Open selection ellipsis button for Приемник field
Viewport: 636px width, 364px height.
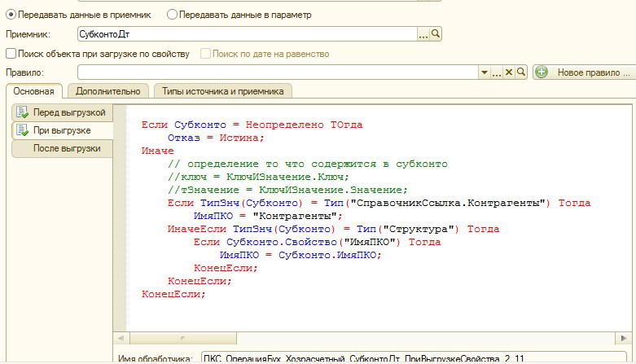tap(423, 34)
